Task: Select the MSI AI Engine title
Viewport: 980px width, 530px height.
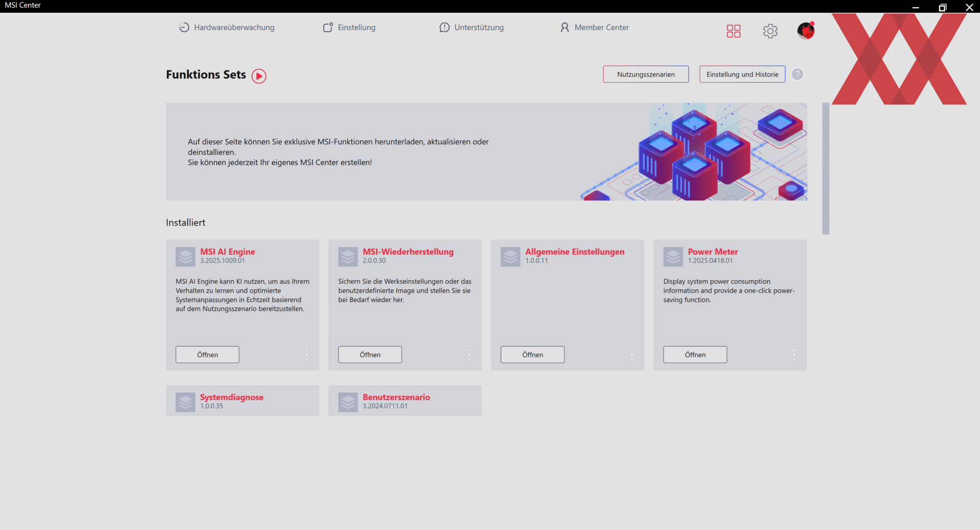Action: pyautogui.click(x=228, y=251)
